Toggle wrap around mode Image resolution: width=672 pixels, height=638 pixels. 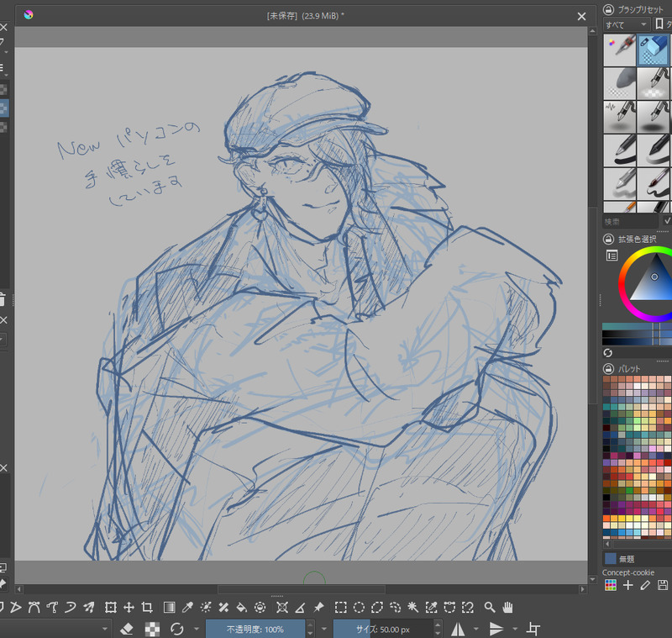pyautogui.click(x=533, y=629)
